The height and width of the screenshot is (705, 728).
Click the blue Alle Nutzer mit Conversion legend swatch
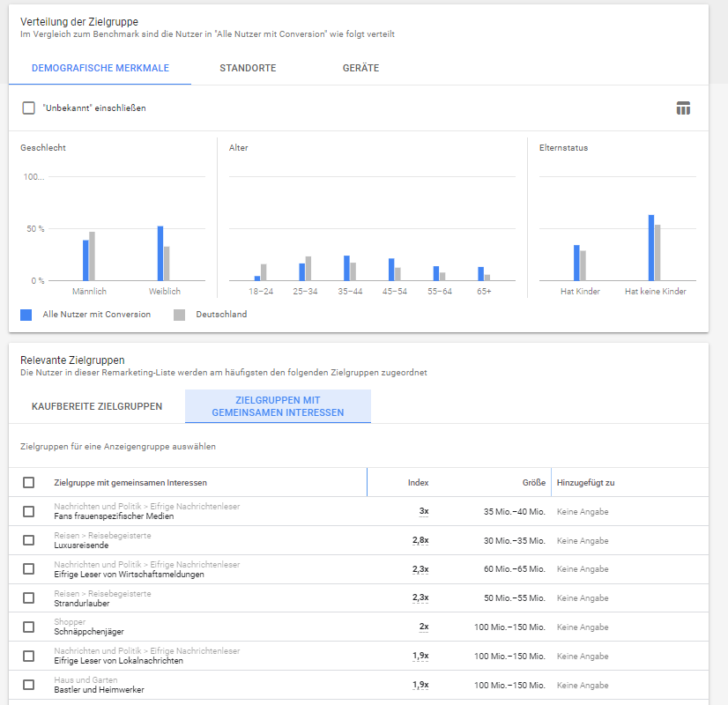pos(26,315)
